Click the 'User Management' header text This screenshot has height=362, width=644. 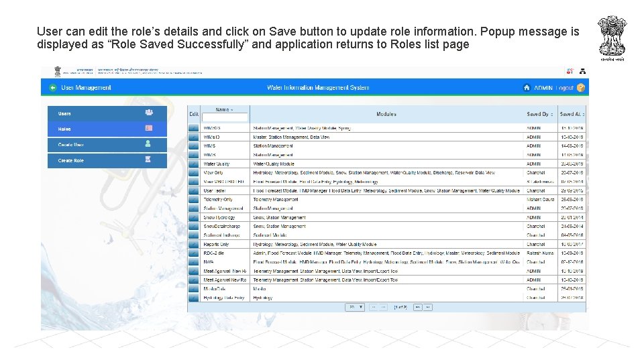[86, 87]
